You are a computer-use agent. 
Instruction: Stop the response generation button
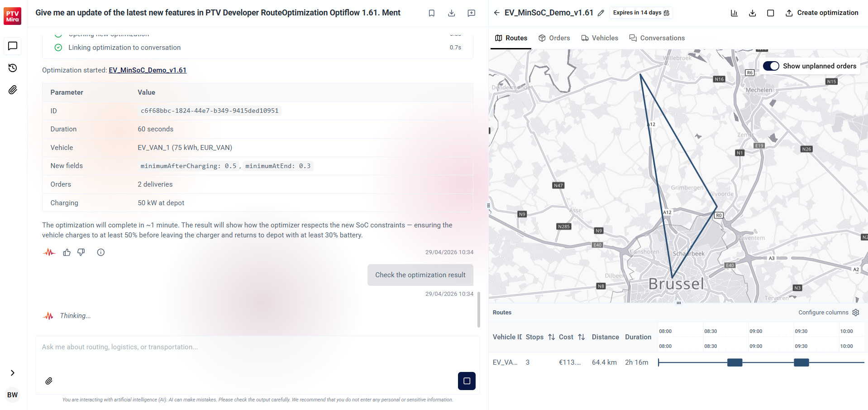467,381
